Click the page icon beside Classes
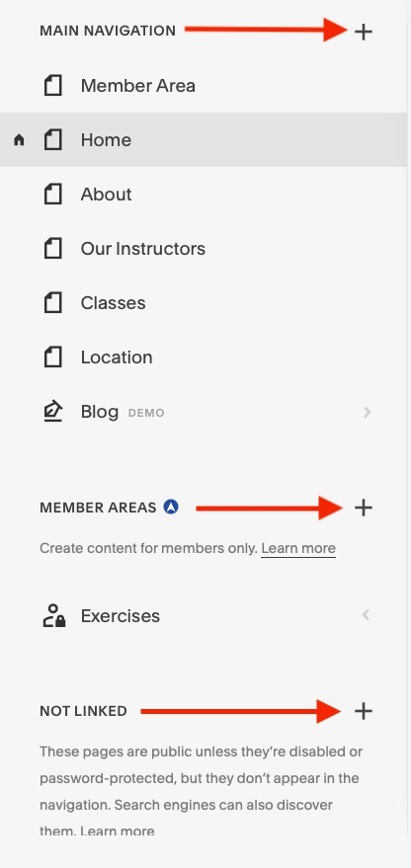 (52, 303)
